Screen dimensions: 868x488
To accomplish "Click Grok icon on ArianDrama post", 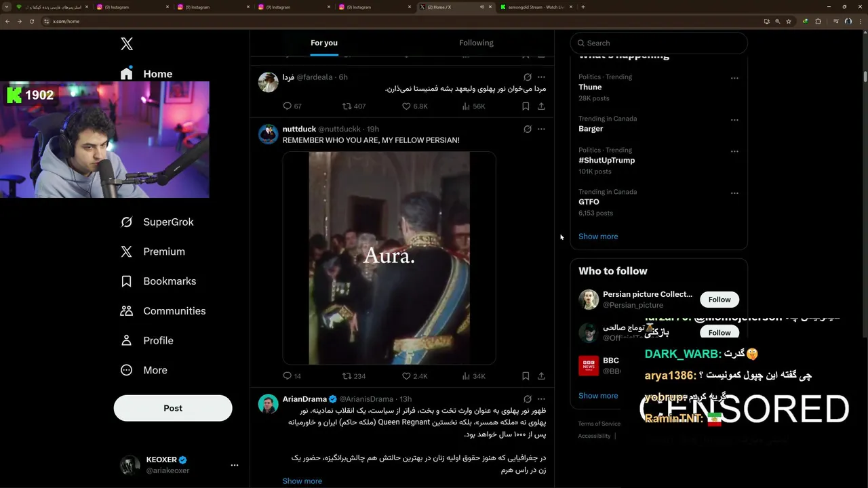I will click(x=528, y=399).
